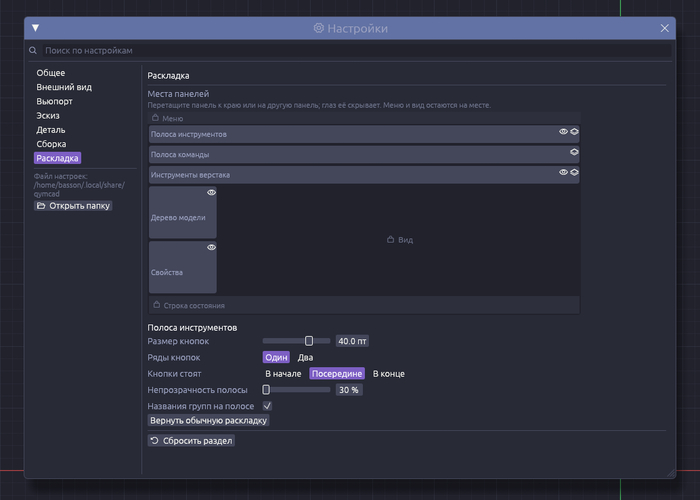Focus the Поиск по настройкам search field
700x500 pixels.
(x=357, y=50)
